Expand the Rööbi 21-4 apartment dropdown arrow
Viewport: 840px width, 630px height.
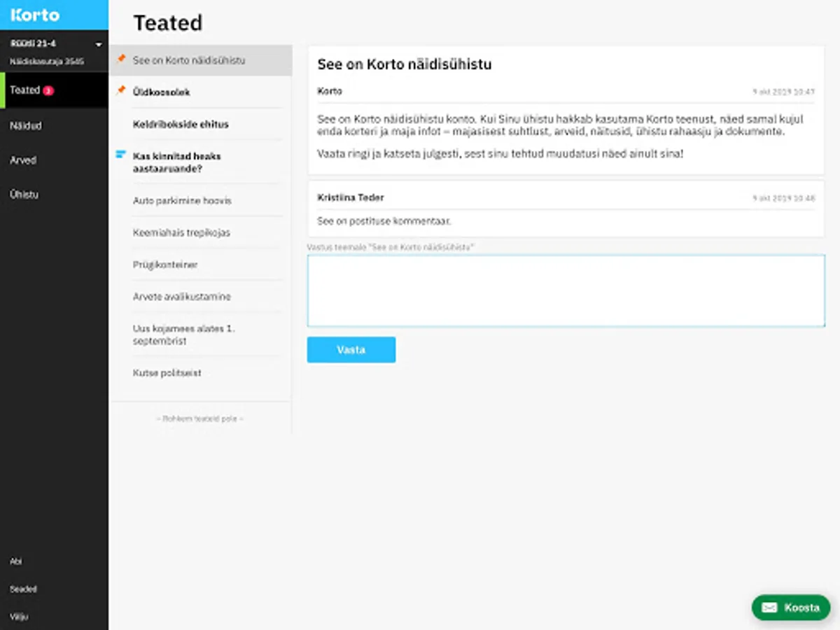point(99,45)
